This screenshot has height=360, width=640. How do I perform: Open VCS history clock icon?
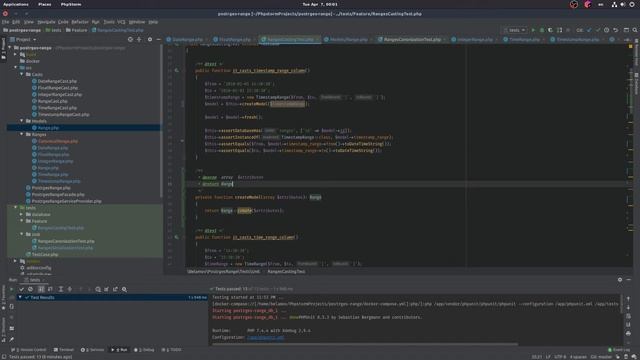point(607,30)
